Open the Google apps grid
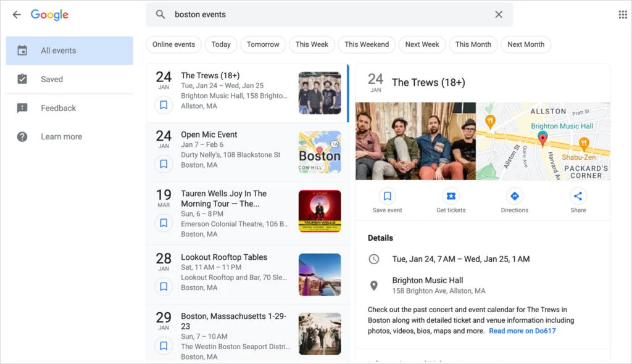This screenshot has height=364, width=632. [x=623, y=15]
